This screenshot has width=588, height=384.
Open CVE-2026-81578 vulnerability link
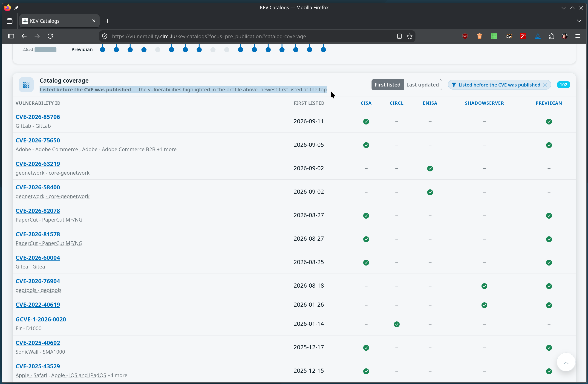coord(38,234)
